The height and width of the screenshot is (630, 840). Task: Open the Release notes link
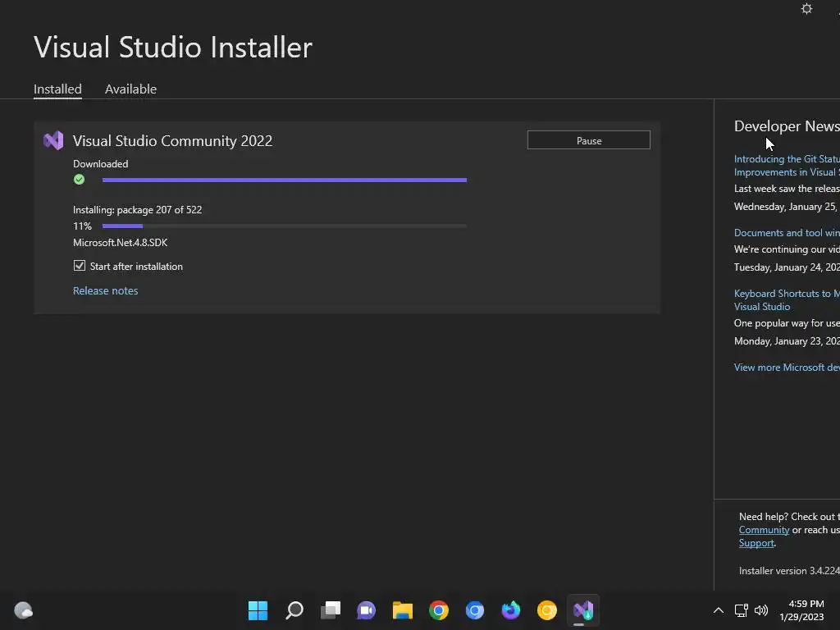pyautogui.click(x=106, y=290)
